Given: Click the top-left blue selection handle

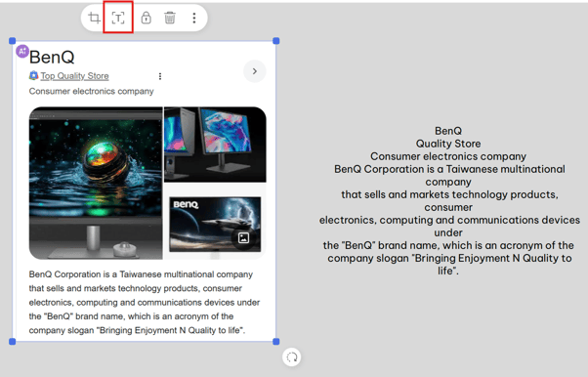Looking at the screenshot, I should pyautogui.click(x=13, y=40).
